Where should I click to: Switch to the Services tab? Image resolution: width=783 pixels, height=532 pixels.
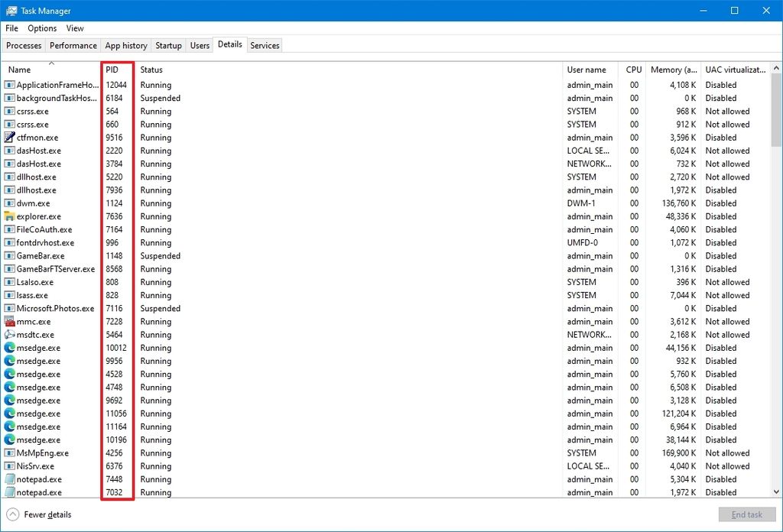pyautogui.click(x=264, y=46)
